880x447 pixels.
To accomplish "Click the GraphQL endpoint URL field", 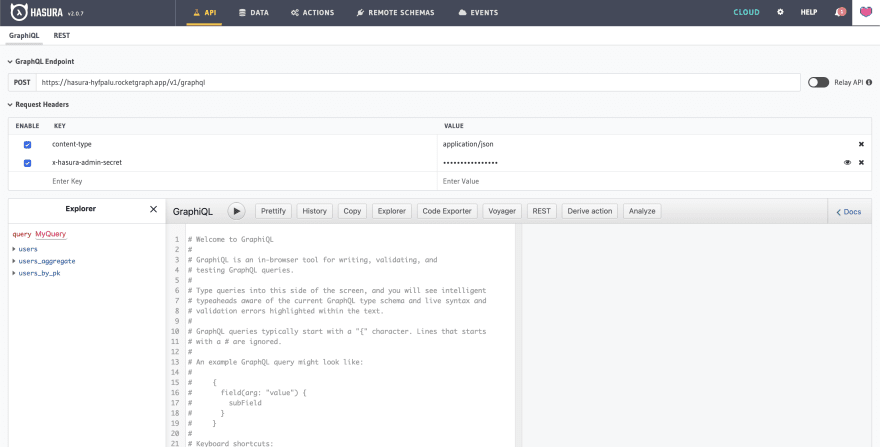I will coord(418,83).
